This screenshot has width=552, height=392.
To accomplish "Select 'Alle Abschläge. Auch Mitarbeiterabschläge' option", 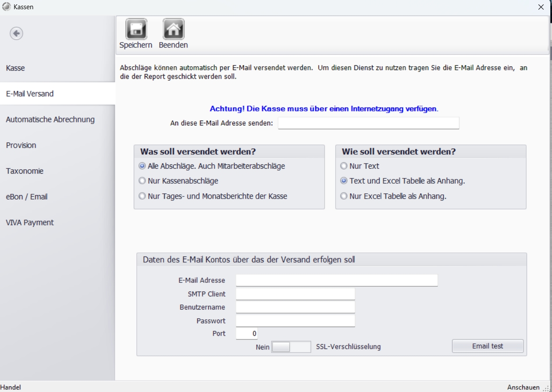I will [x=142, y=166].
